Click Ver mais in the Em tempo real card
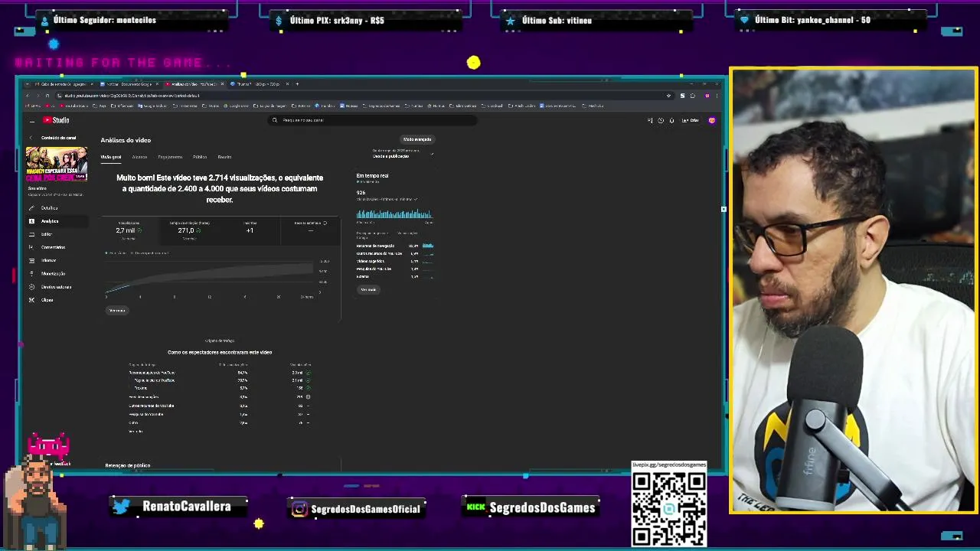Image resolution: width=980 pixels, height=551 pixels. click(368, 290)
